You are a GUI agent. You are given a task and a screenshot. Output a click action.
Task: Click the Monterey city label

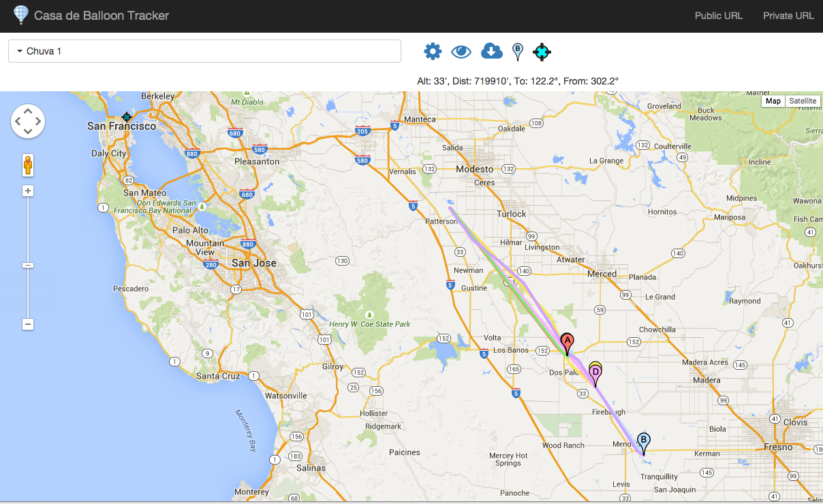[x=252, y=492]
